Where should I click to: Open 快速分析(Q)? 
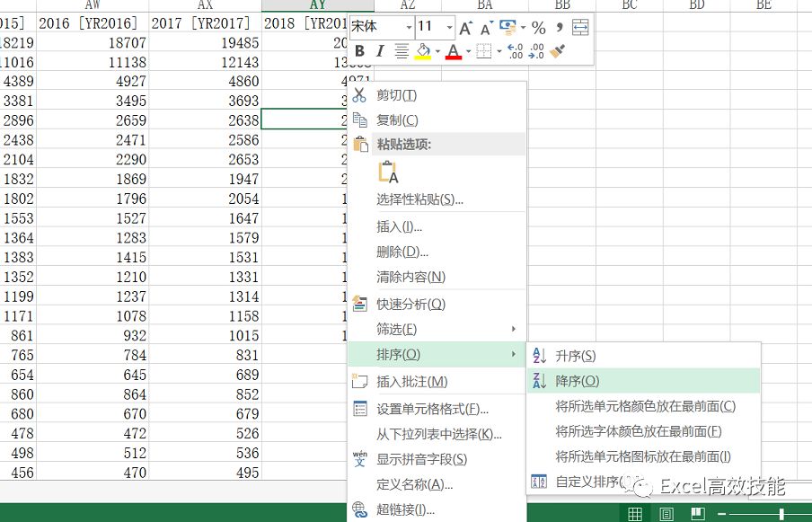tap(437, 304)
